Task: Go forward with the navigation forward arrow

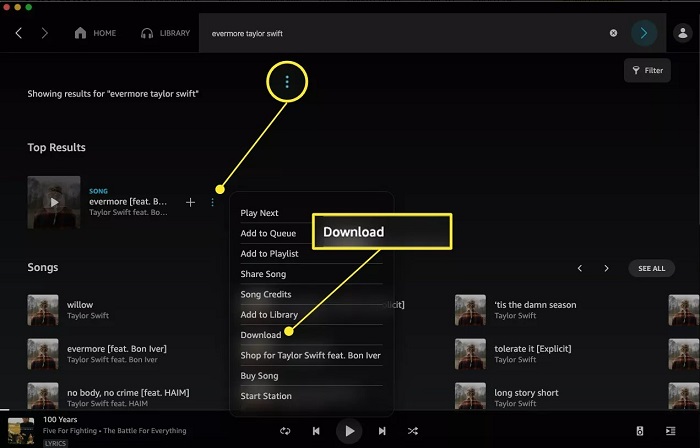Action: tap(44, 33)
